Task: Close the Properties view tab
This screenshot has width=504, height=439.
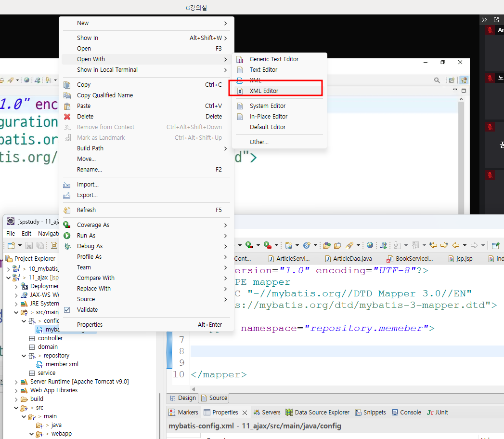Action: click(245, 412)
